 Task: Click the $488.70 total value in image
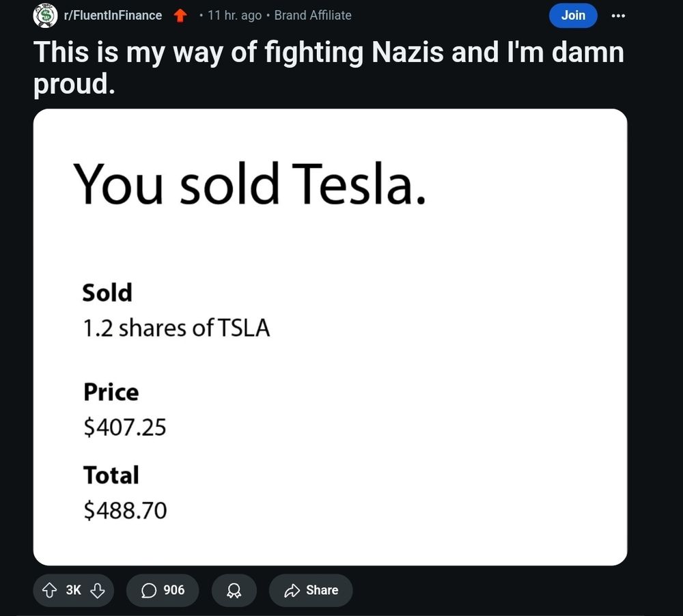[x=125, y=510]
